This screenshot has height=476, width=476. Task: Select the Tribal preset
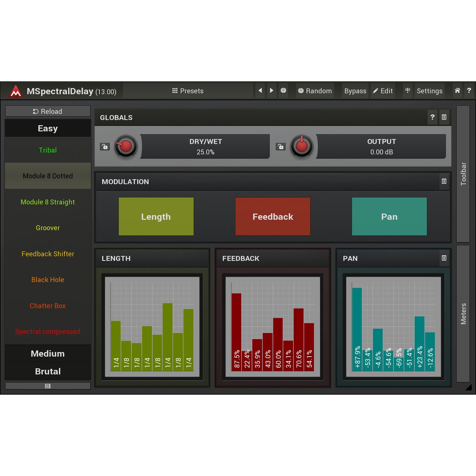[x=48, y=150]
